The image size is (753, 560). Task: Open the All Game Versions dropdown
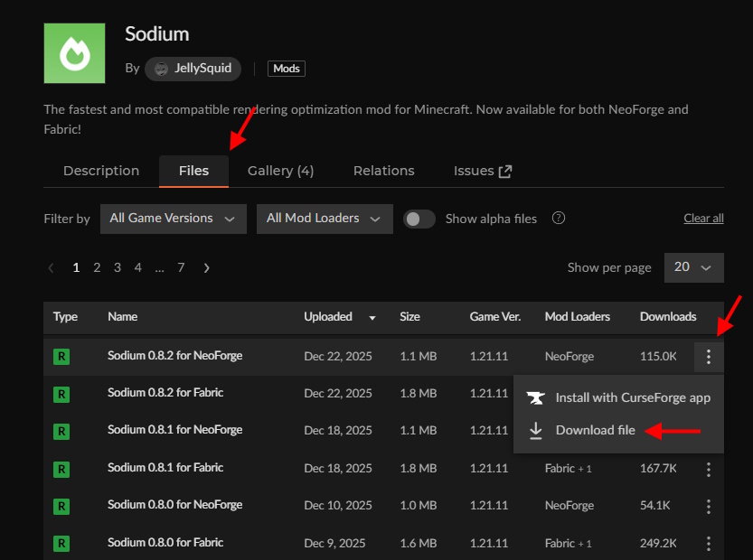click(173, 218)
